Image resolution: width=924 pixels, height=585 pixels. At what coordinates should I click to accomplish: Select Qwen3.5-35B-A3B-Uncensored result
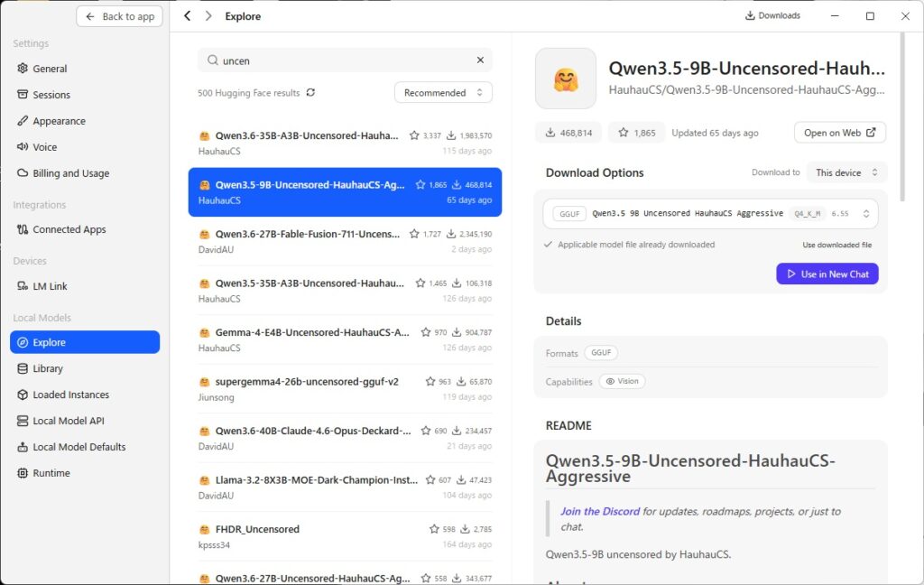[345, 291]
